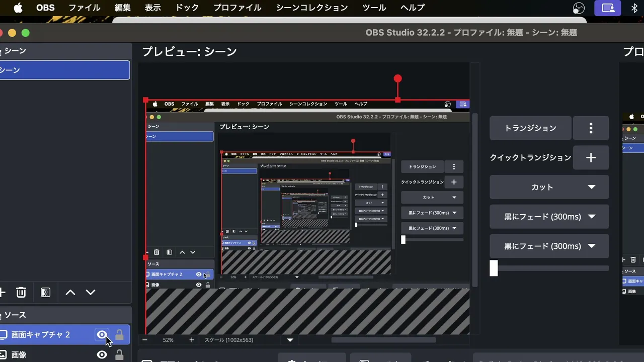Click the トランジション button
The width and height of the screenshot is (644, 362).
tap(530, 128)
